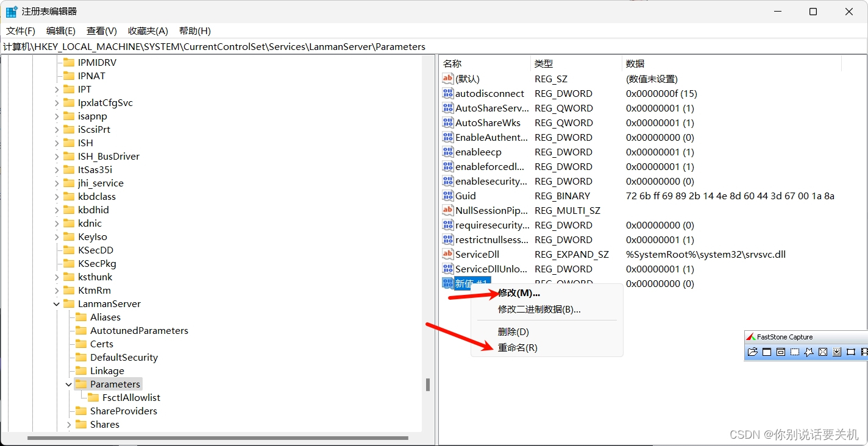Click FastStone's Capture Full Screen icon
The image size is (868, 446).
coord(823,352)
